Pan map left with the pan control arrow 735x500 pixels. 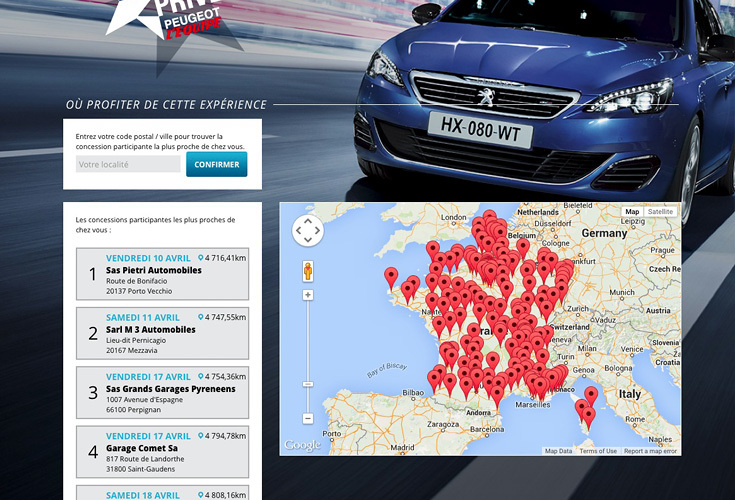click(x=299, y=230)
